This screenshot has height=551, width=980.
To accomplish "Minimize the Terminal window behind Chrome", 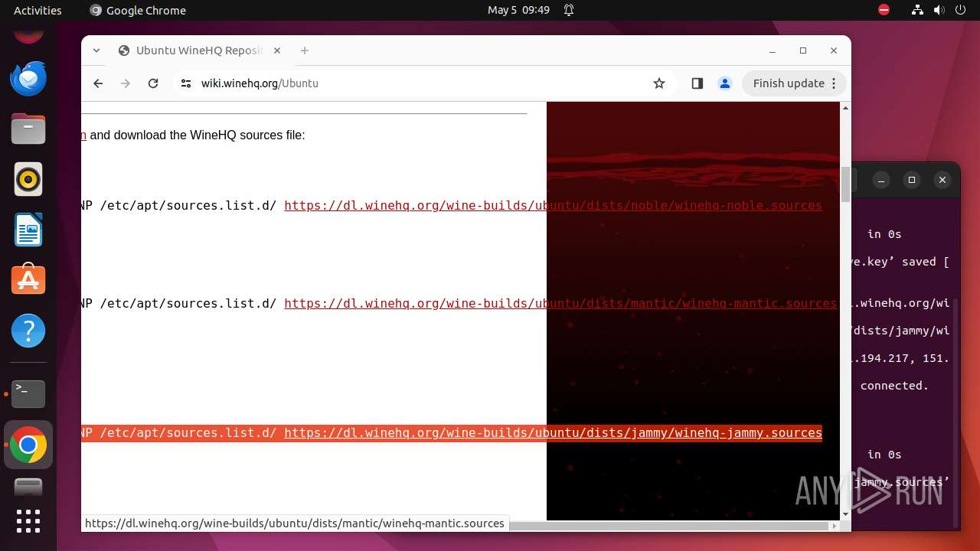I will 881,180.
